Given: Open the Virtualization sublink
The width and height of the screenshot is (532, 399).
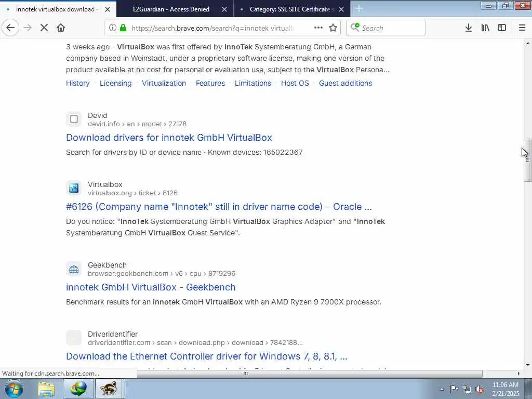Looking at the screenshot, I should pyautogui.click(x=164, y=83).
